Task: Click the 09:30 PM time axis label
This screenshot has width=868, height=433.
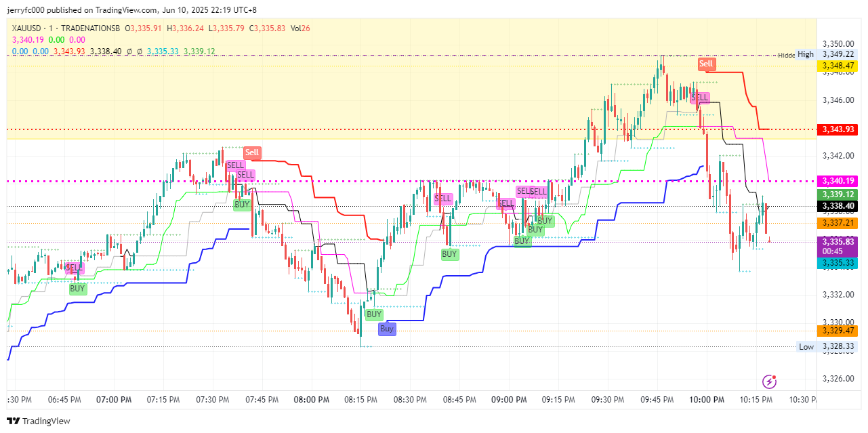Action: [x=607, y=400]
